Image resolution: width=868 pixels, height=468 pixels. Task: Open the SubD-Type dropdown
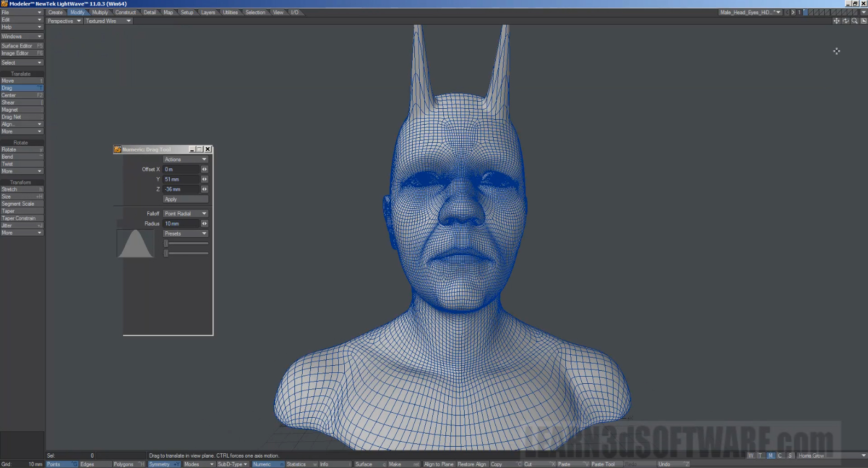click(x=233, y=464)
